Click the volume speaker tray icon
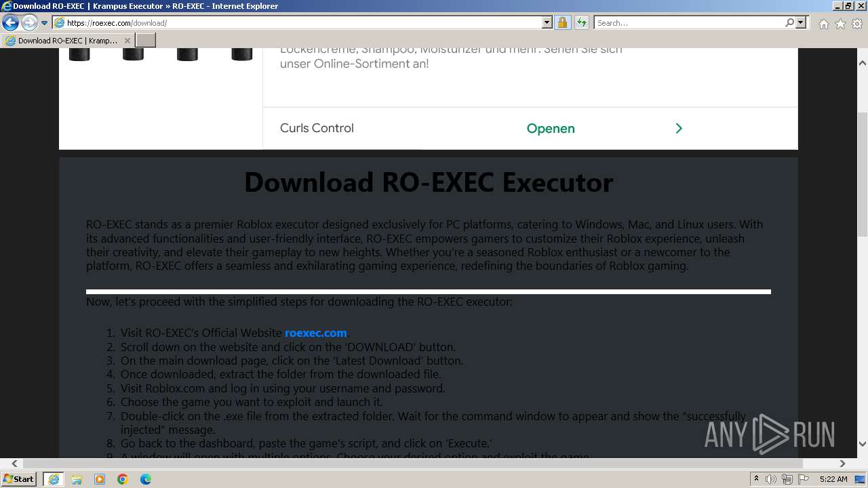 (x=771, y=479)
